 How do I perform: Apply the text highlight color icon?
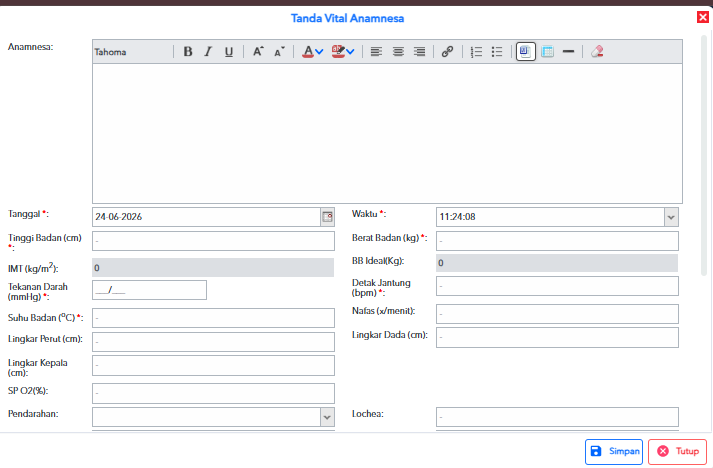click(338, 52)
